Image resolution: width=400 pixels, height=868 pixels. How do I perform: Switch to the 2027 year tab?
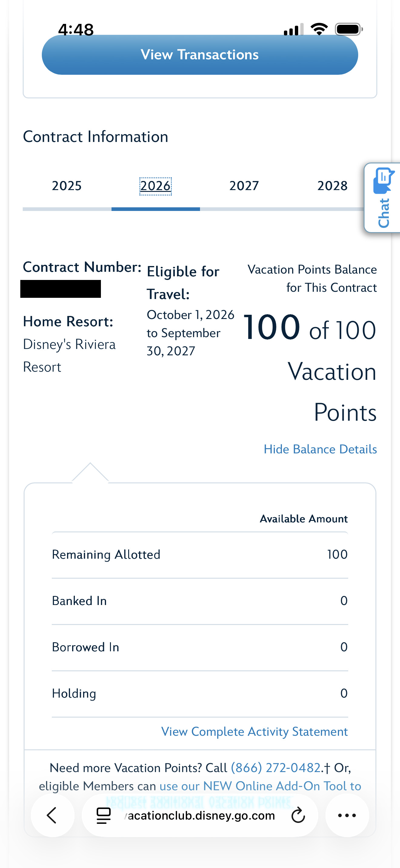(244, 186)
